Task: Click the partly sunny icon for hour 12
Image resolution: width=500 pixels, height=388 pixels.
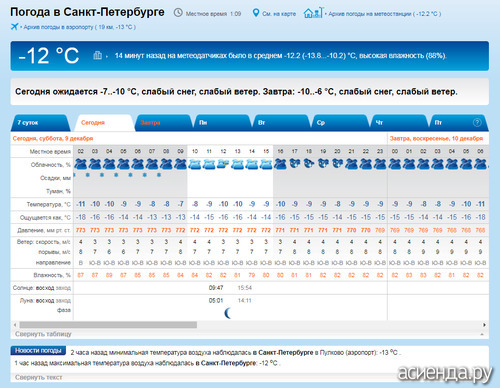Action: coord(223,164)
